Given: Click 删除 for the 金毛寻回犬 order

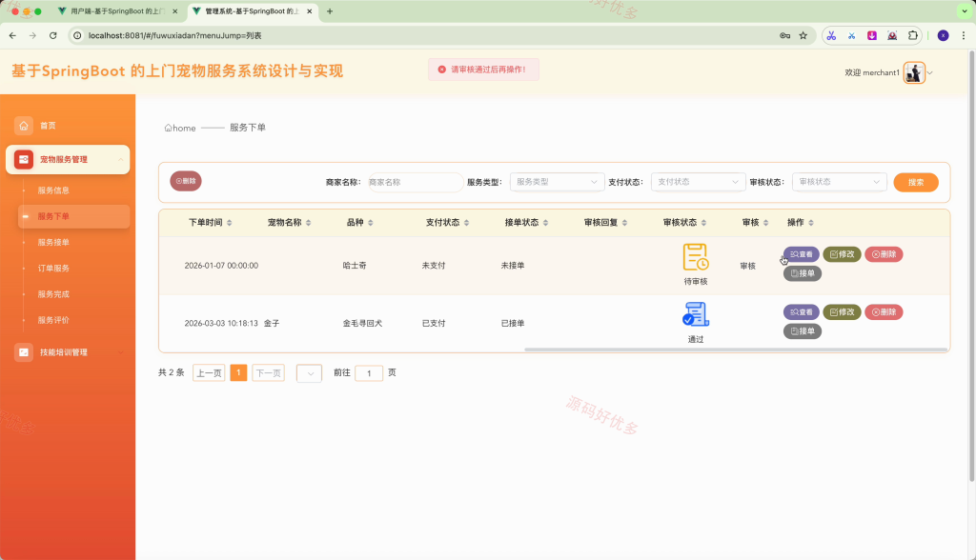Looking at the screenshot, I should 884,311.
